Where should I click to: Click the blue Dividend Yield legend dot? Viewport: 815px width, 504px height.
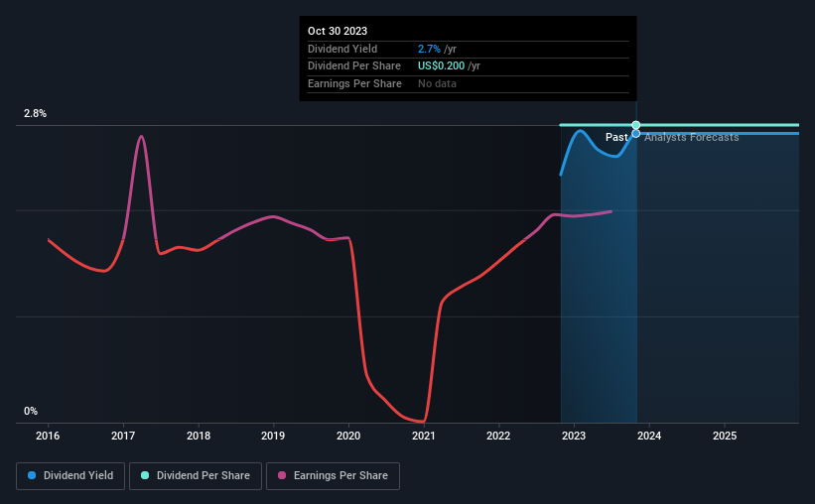[32, 475]
